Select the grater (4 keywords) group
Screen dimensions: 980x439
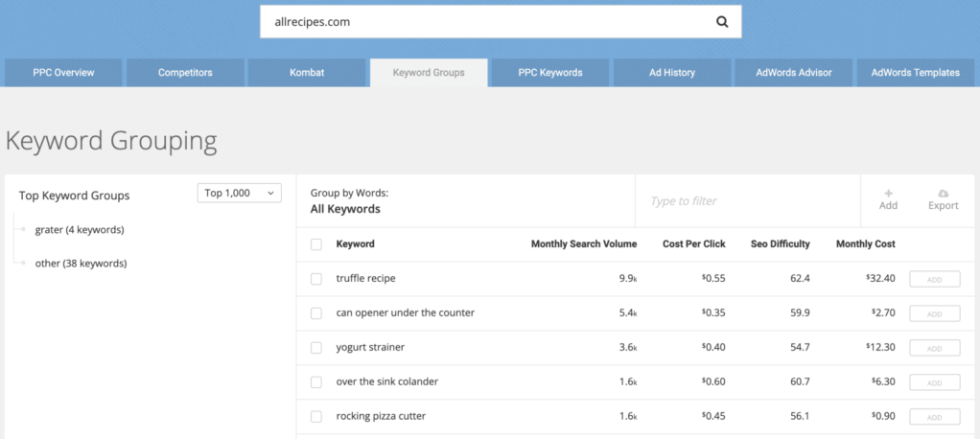[x=80, y=230]
